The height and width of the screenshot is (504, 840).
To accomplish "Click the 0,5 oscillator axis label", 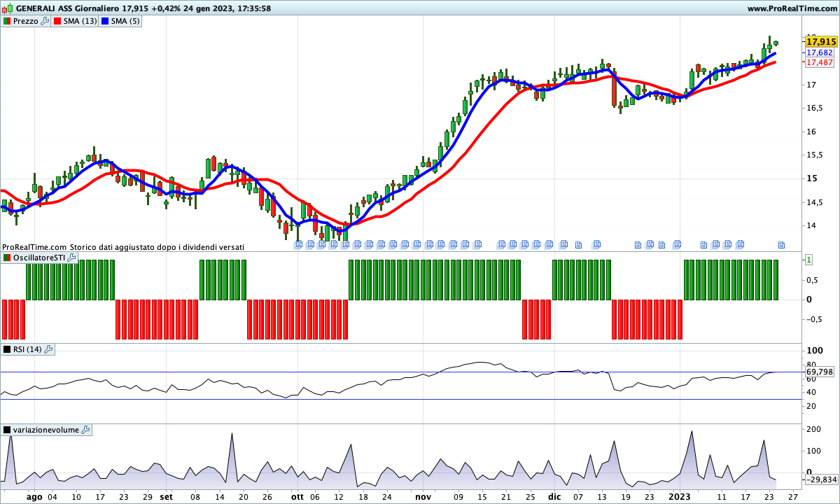I will coord(813,280).
